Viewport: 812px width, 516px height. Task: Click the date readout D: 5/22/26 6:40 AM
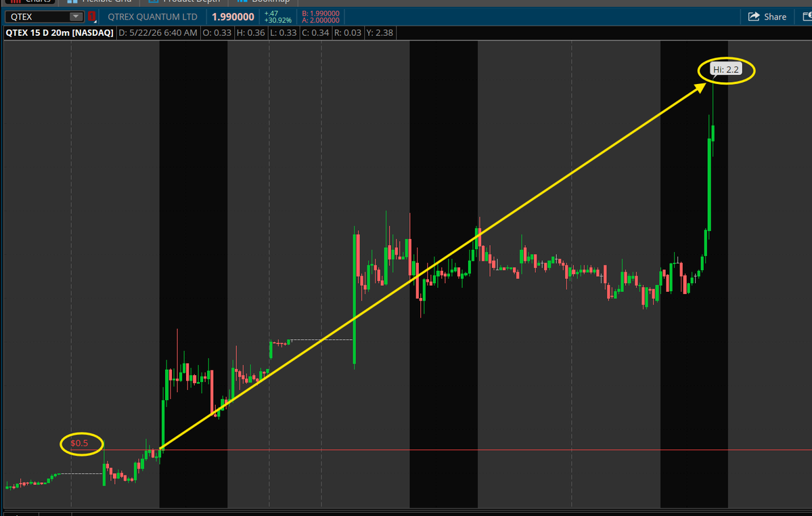(x=158, y=33)
